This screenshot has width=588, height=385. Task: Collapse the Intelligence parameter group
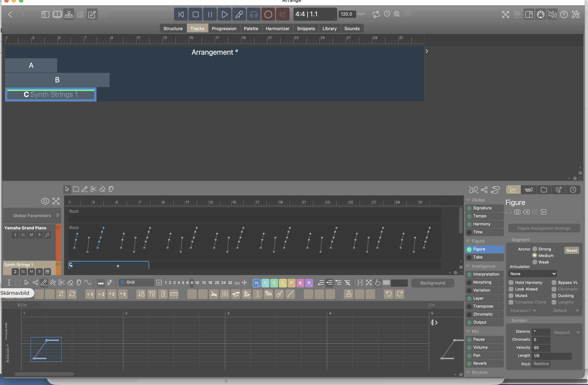tap(468, 266)
